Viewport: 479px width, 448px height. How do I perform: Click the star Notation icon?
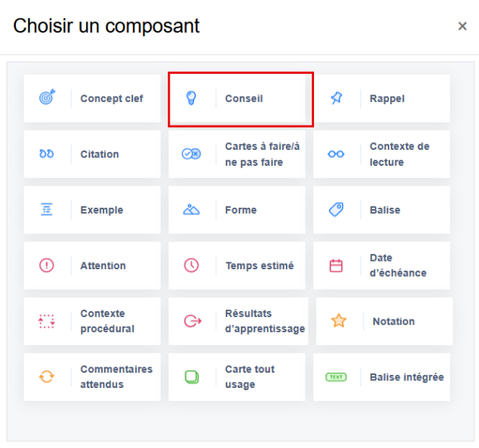[338, 321]
